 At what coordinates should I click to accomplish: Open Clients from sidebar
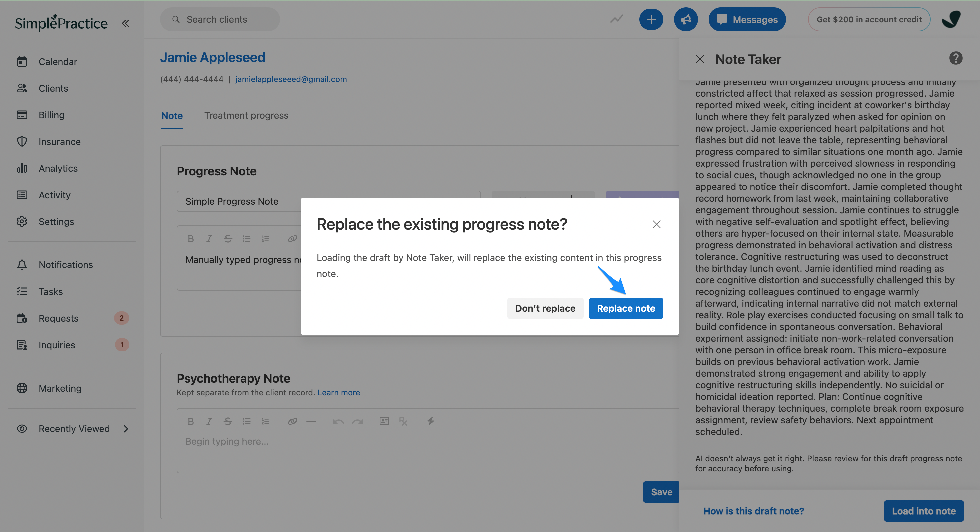[53, 88]
